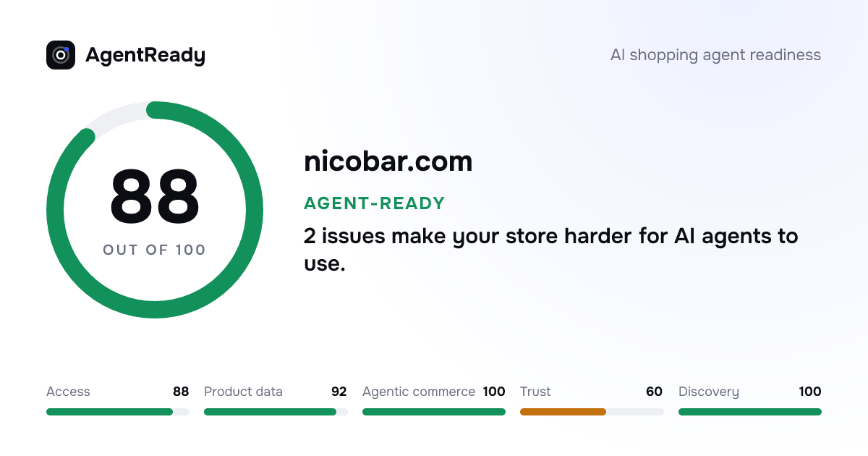Click the Access progress bar

click(x=118, y=412)
